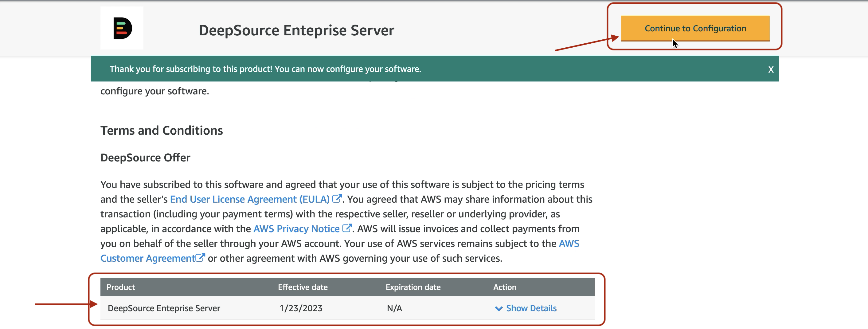Image resolution: width=868 pixels, height=329 pixels.
Task: Click the Action column header
Action: 504,287
